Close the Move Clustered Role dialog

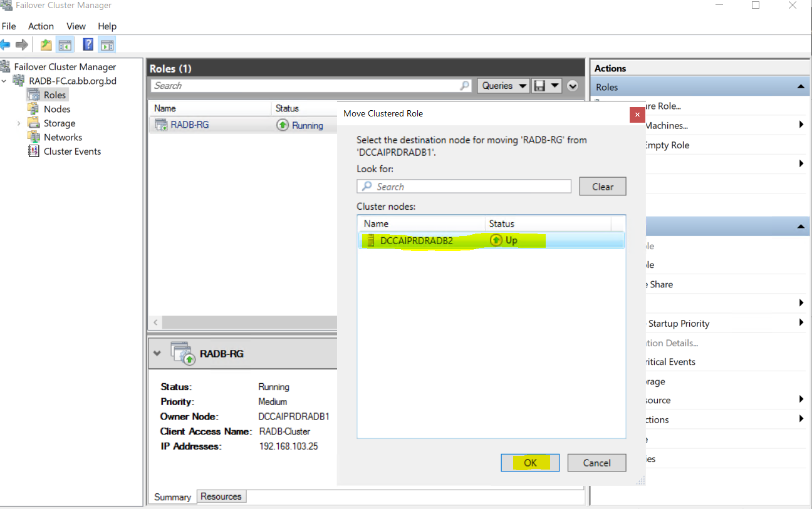point(637,115)
